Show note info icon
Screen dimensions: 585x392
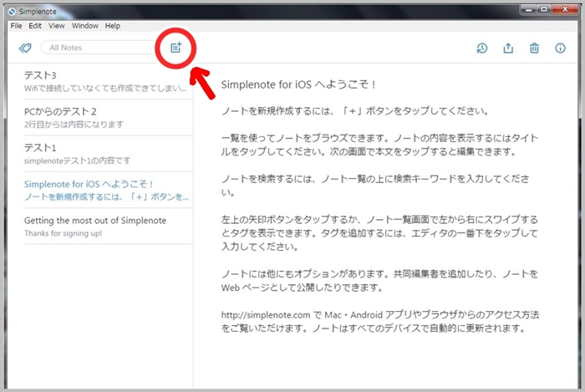click(560, 48)
